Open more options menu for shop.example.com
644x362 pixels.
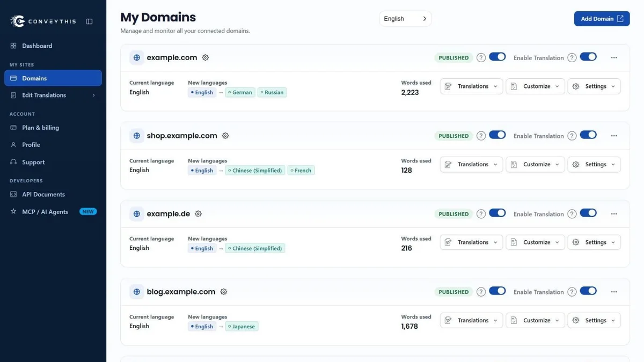tap(614, 136)
